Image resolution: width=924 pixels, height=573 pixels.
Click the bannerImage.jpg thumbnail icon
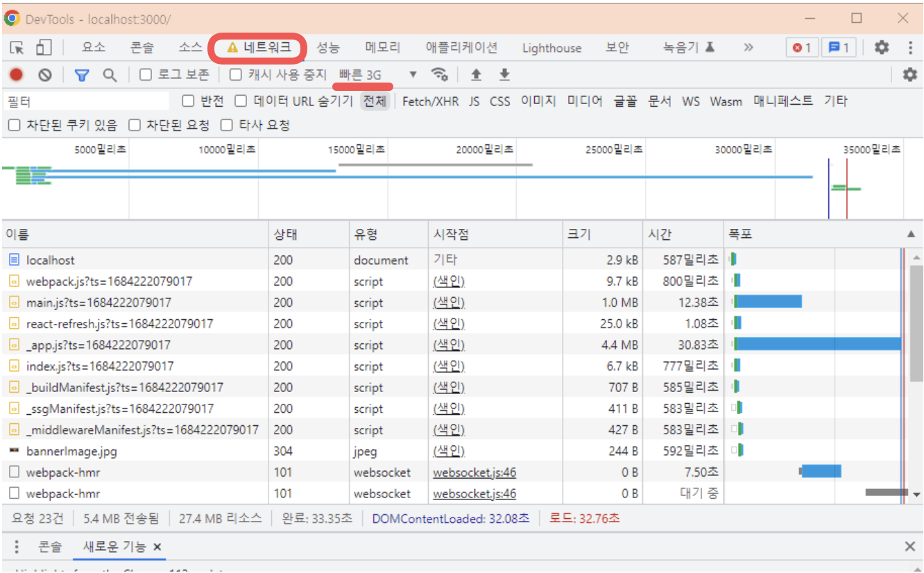[14, 451]
